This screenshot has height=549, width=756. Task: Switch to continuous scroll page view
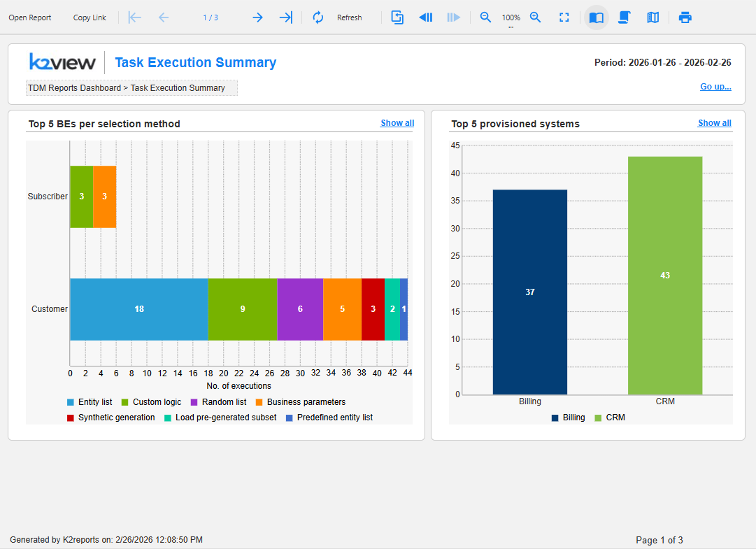click(625, 17)
